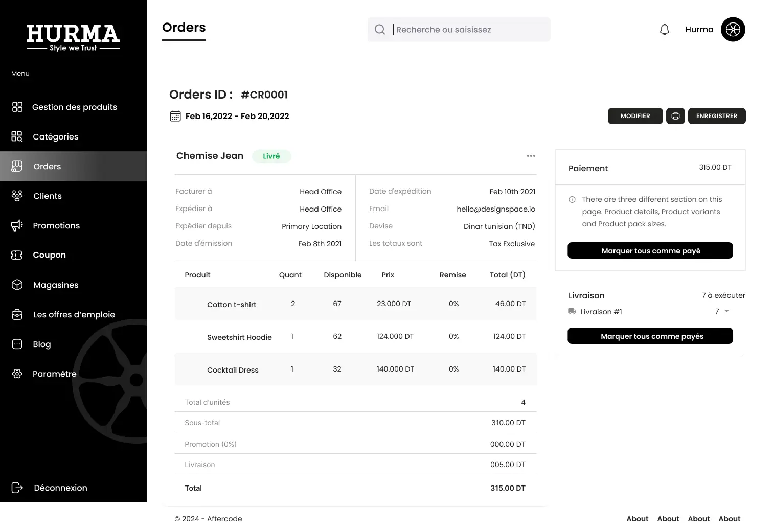Screen dimensions: 773x532
Task: Click the calendar icon beside date range
Action: pyautogui.click(x=175, y=117)
